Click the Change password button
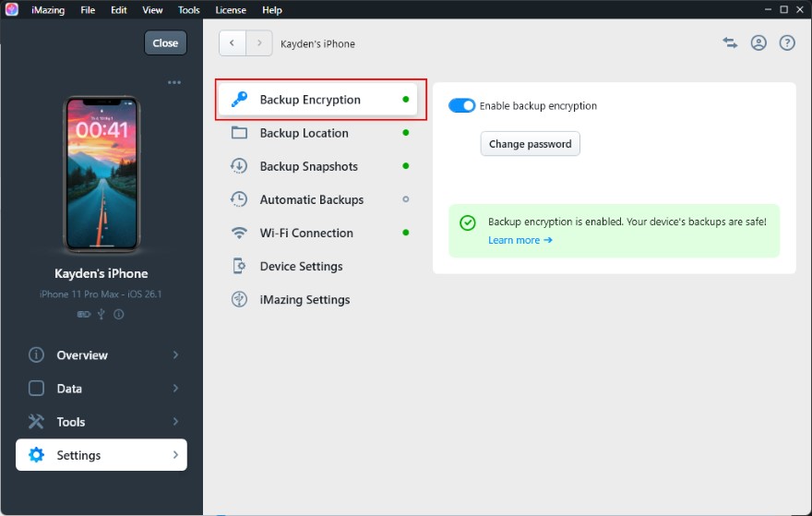This screenshot has width=812, height=516. [x=530, y=144]
